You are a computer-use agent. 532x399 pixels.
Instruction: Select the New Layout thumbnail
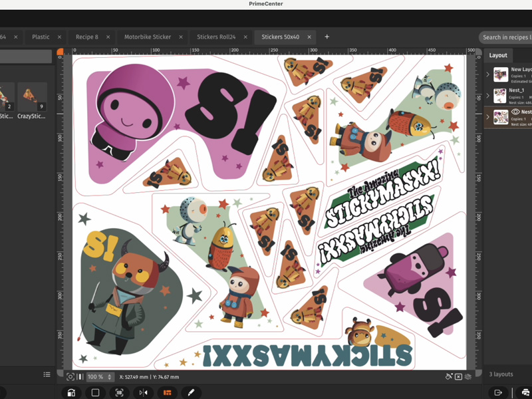(x=501, y=74)
